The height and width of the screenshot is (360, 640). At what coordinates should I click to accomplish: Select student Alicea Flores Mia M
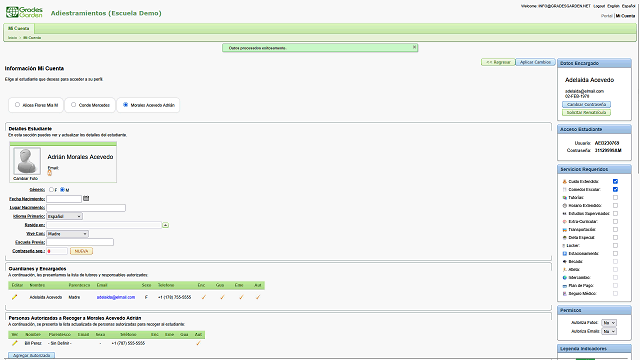[17, 105]
